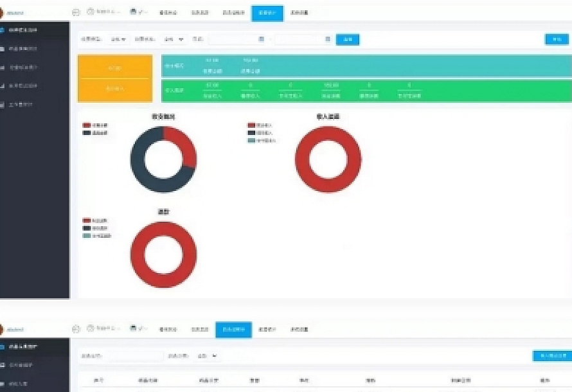Screen dimensions: 572x392
Task: Open the first filter dropdown in the upper filter bar
Action: point(118,40)
